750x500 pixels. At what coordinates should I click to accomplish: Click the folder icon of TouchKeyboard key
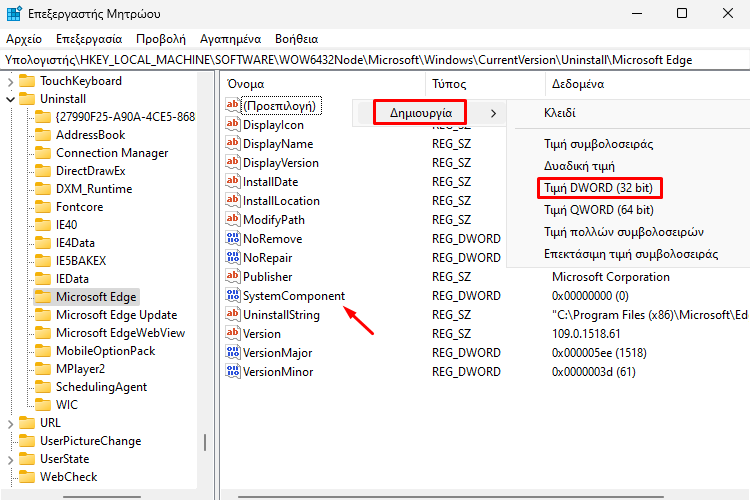click(27, 81)
